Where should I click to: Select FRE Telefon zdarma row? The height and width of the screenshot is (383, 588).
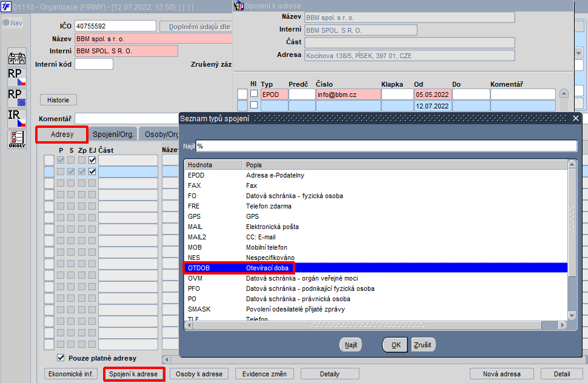click(x=376, y=206)
